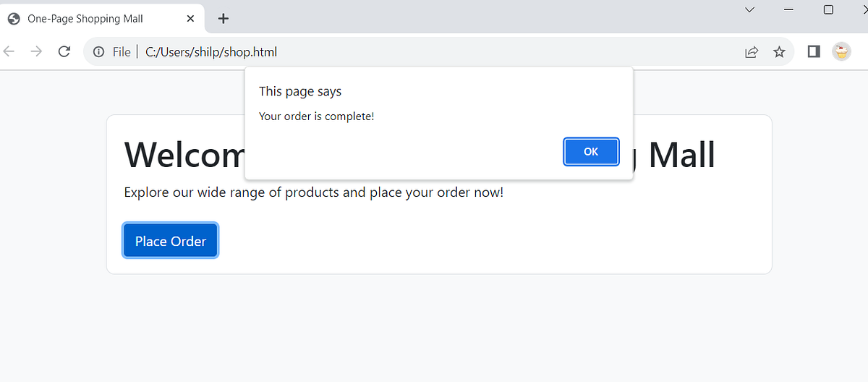Screen dimensions: 868x382
Task: Click the Place Order button
Action: click(x=171, y=241)
